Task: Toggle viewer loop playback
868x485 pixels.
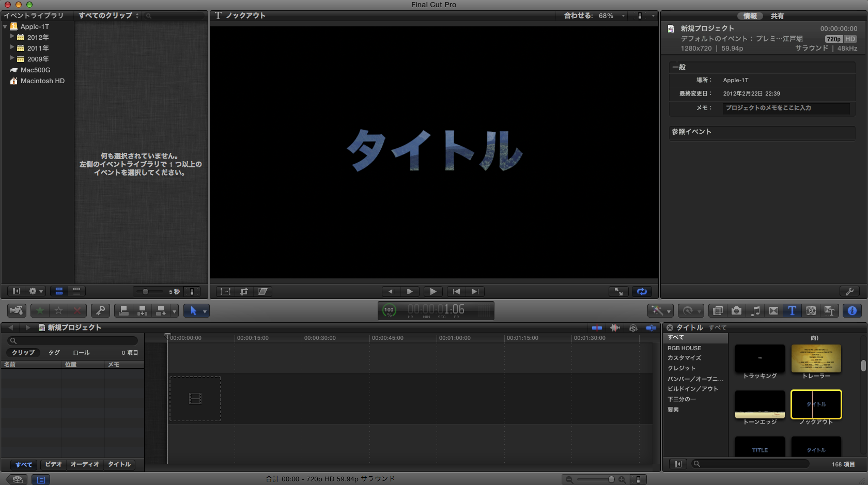Action: click(642, 291)
